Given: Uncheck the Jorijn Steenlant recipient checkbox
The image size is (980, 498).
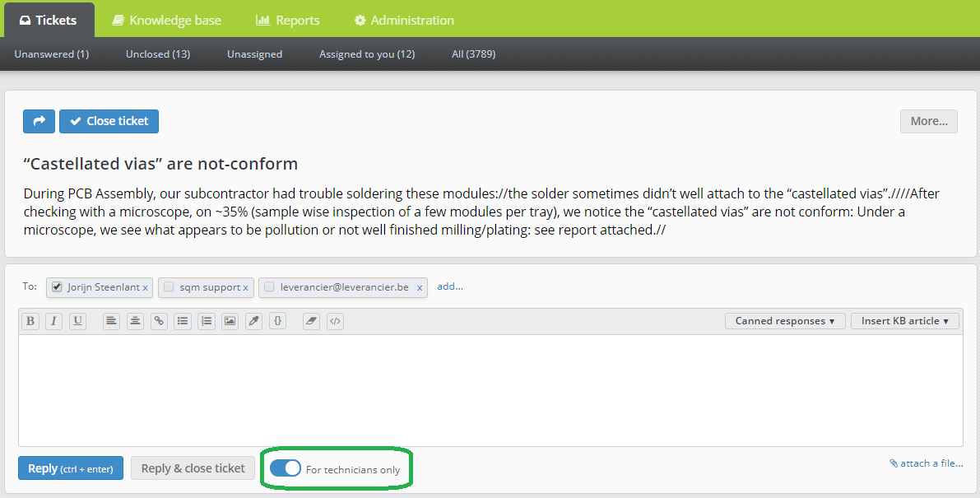Looking at the screenshot, I should click(x=57, y=287).
